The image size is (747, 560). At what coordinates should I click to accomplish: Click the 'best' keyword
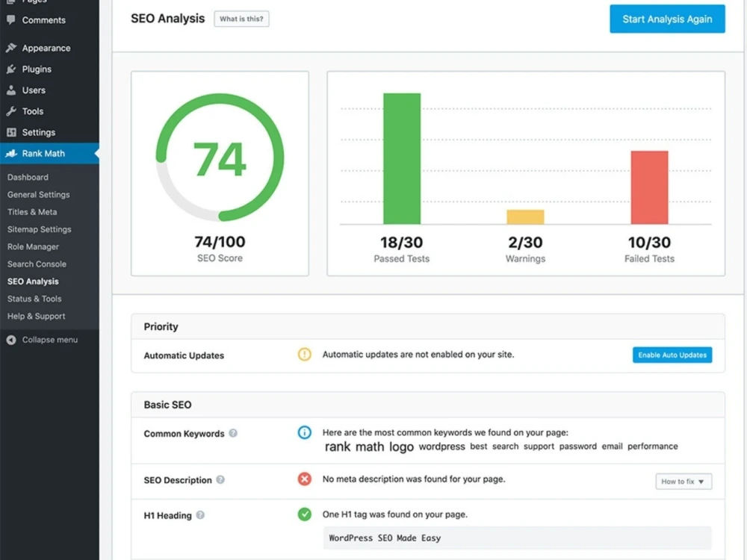pyautogui.click(x=478, y=447)
